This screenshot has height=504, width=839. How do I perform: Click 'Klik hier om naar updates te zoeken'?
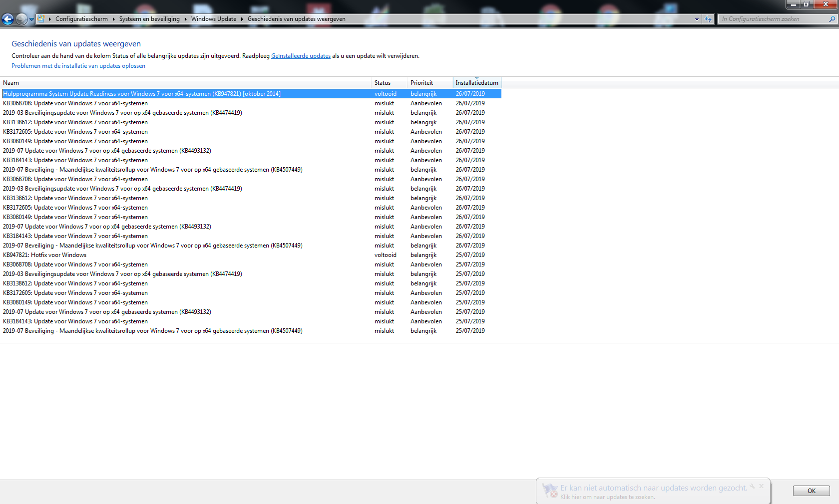(x=607, y=497)
